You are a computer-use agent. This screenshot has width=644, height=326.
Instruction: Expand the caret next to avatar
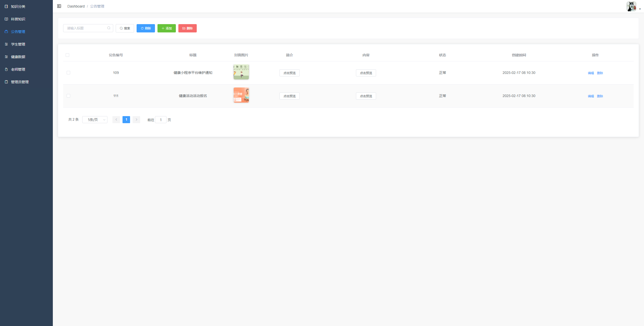point(640,9)
